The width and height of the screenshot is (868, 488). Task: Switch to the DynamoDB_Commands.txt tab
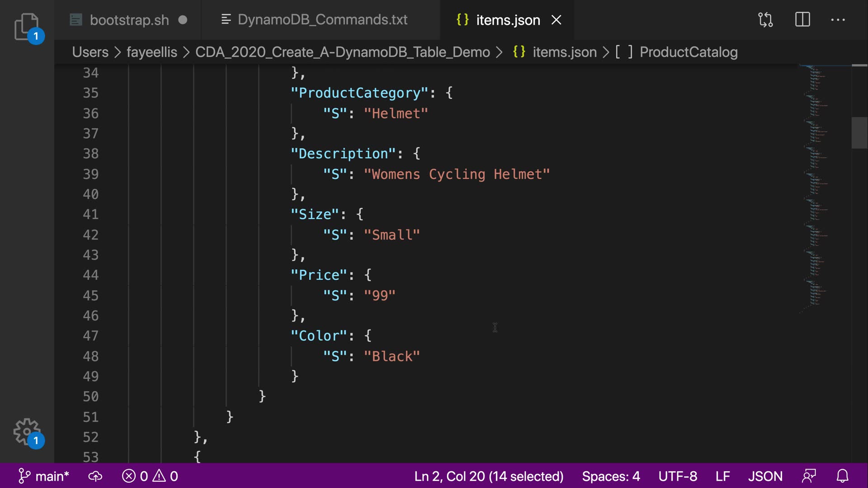322,20
